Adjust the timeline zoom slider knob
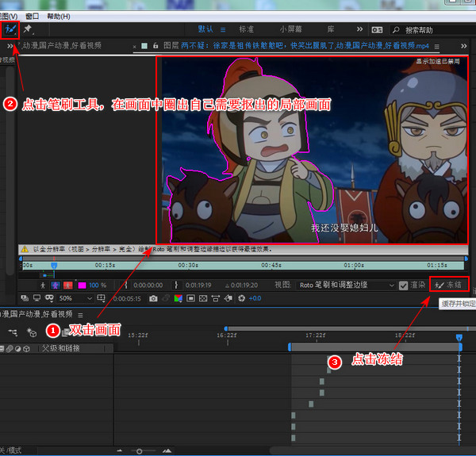476x456 pixels. pos(140,451)
